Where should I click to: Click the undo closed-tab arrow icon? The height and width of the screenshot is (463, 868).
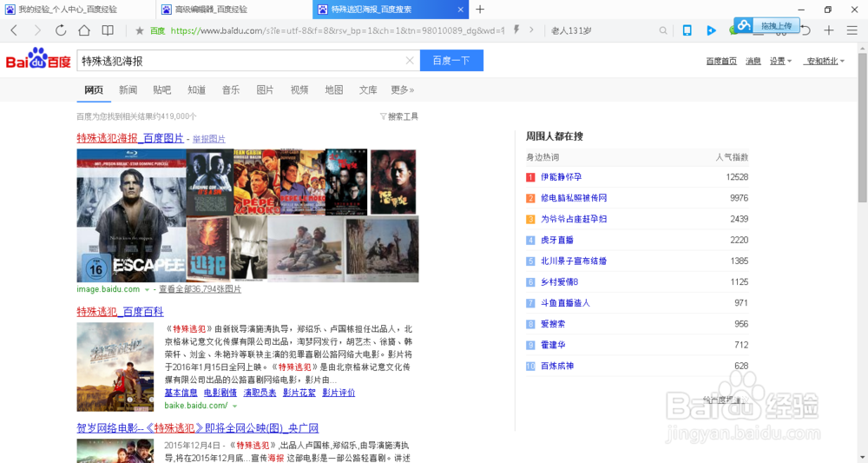806,31
